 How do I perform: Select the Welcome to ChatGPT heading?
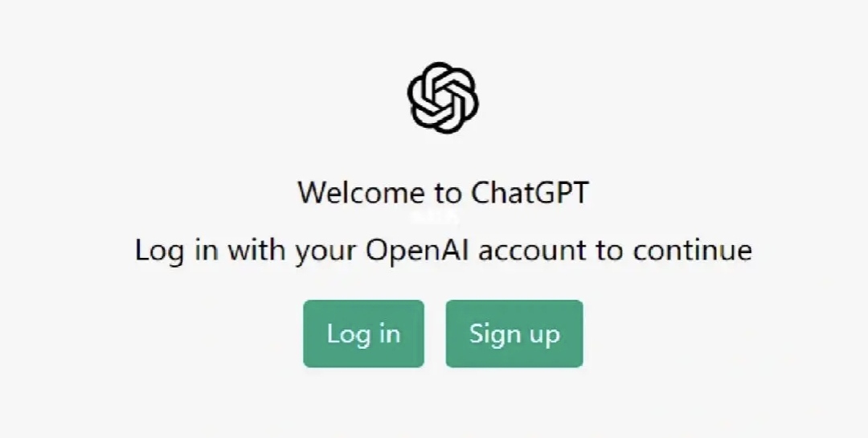tap(443, 193)
